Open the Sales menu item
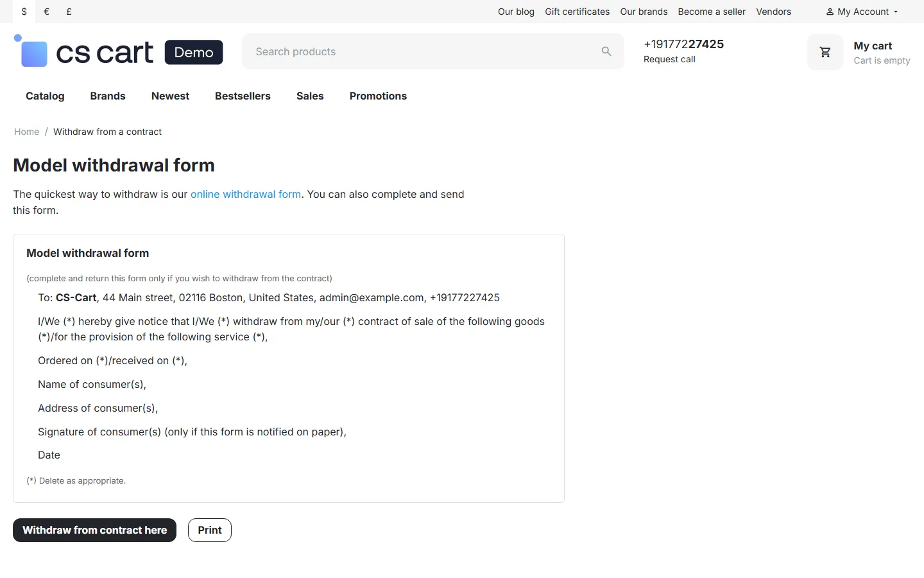Viewport: 924px width, 578px height. point(310,96)
